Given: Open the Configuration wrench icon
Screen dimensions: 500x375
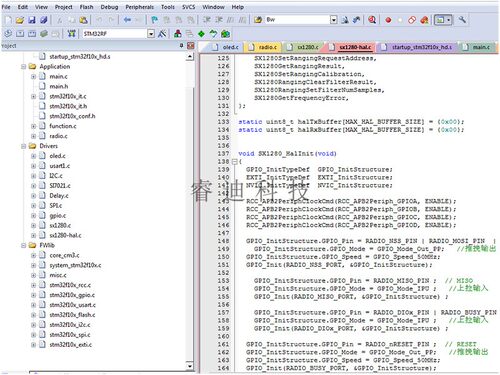Looking at the screenshot, I should click(462, 20).
